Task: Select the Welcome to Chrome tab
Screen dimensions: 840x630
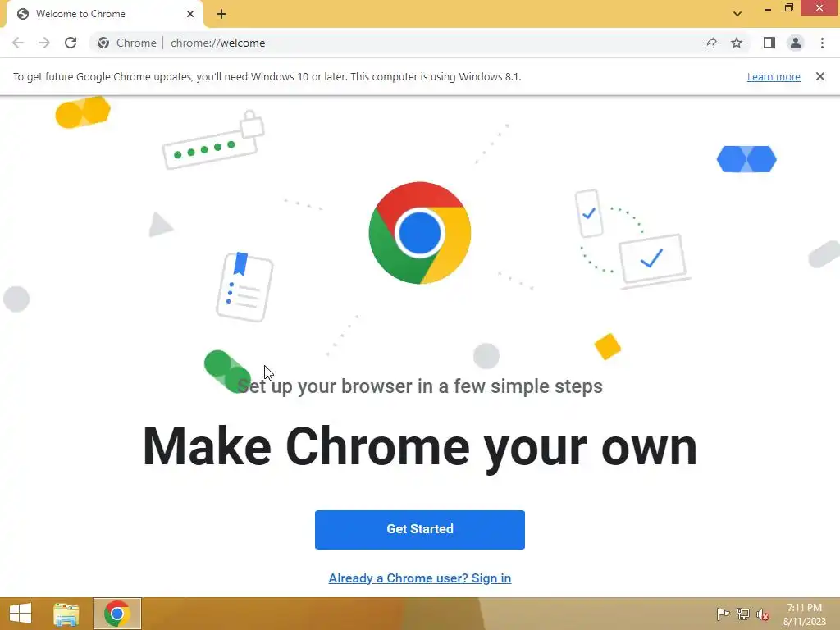Action: 104,14
